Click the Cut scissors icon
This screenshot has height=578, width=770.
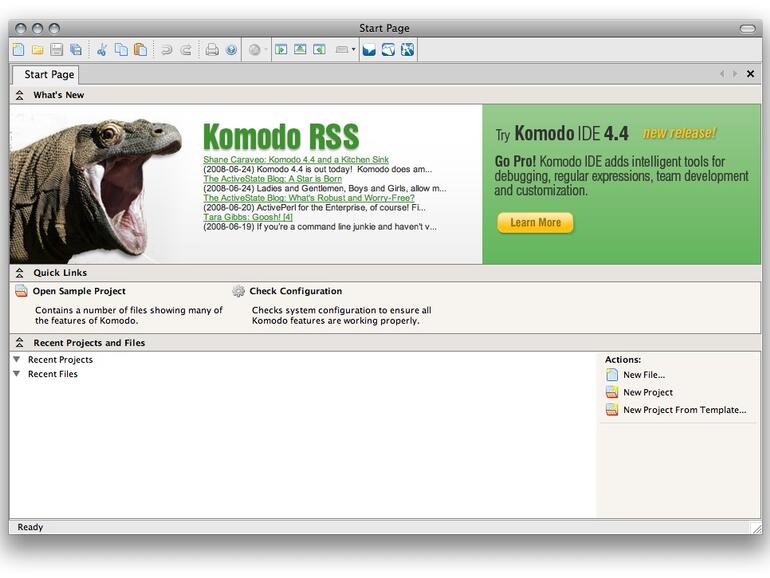102,50
